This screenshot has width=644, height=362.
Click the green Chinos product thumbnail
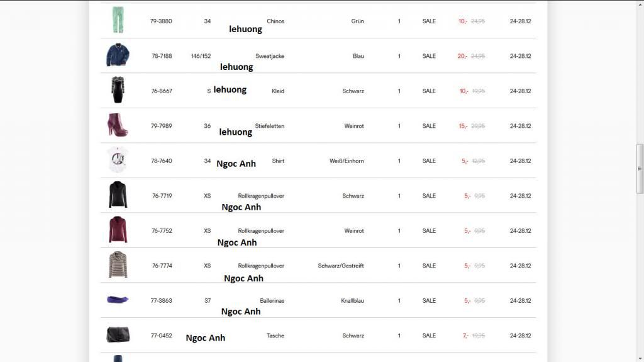(x=118, y=20)
